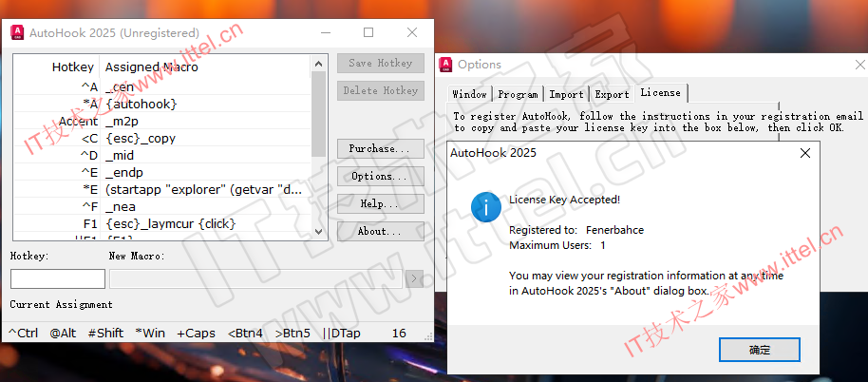Click the hotkey count 16 in status bar
Image resolution: width=868 pixels, height=382 pixels.
pos(399,333)
